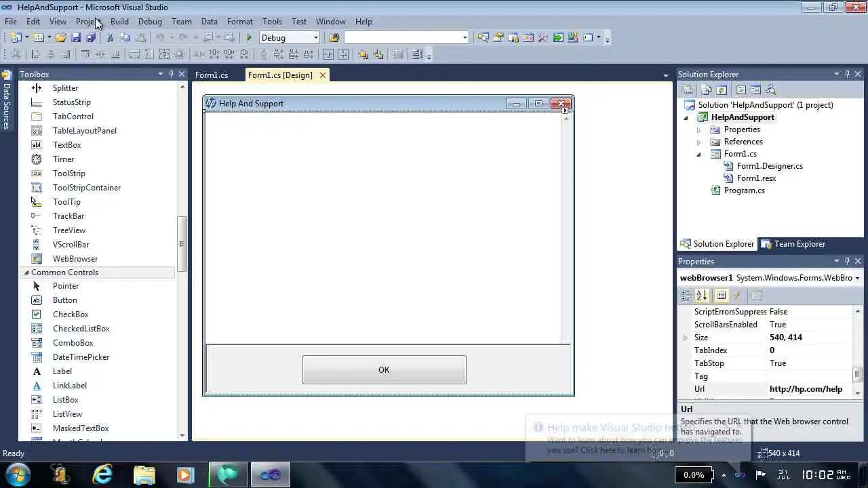Image resolution: width=868 pixels, height=488 pixels.
Task: Switch to the Form1.cs code tab
Action: 212,75
